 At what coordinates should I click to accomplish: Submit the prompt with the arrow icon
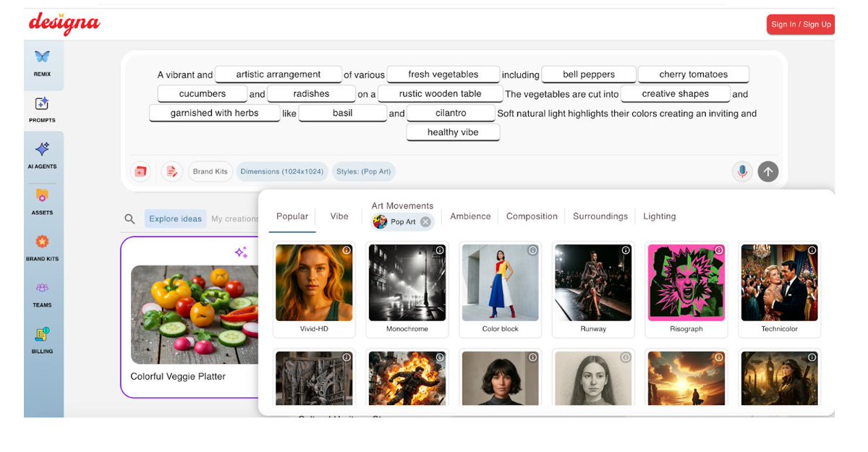[x=767, y=171]
